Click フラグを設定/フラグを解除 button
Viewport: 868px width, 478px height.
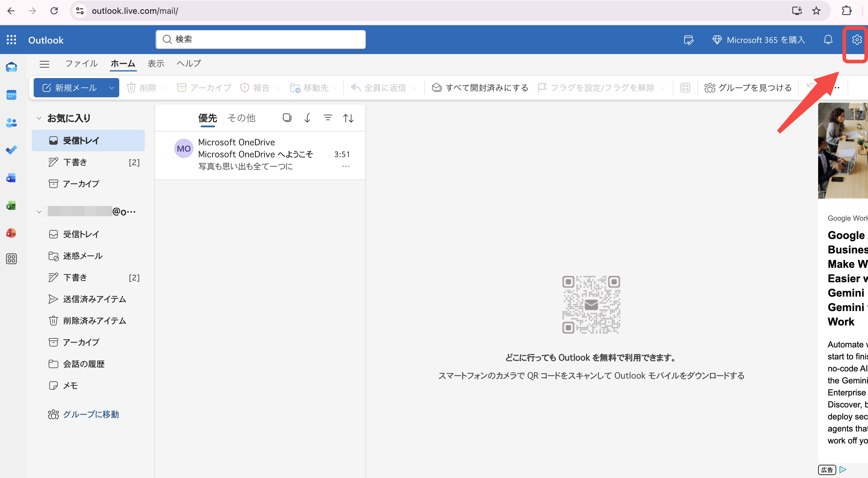click(596, 88)
